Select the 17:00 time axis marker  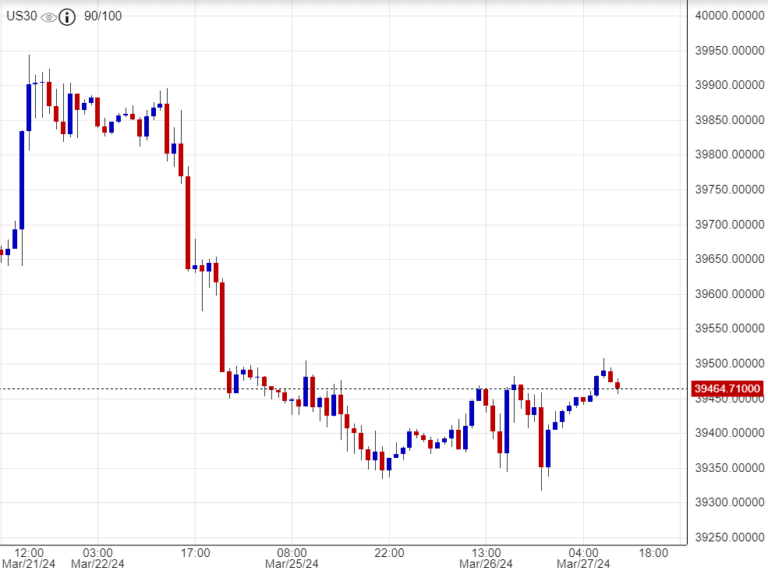(x=194, y=552)
